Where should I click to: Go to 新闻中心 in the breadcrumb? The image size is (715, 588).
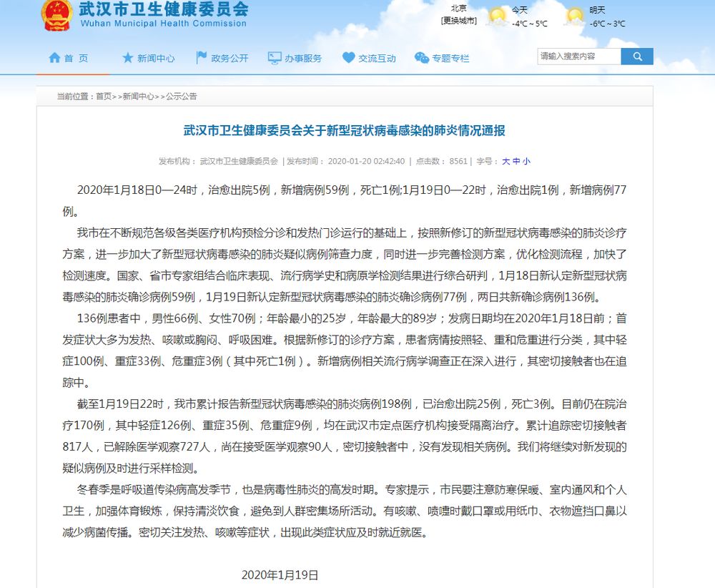pyautogui.click(x=137, y=97)
